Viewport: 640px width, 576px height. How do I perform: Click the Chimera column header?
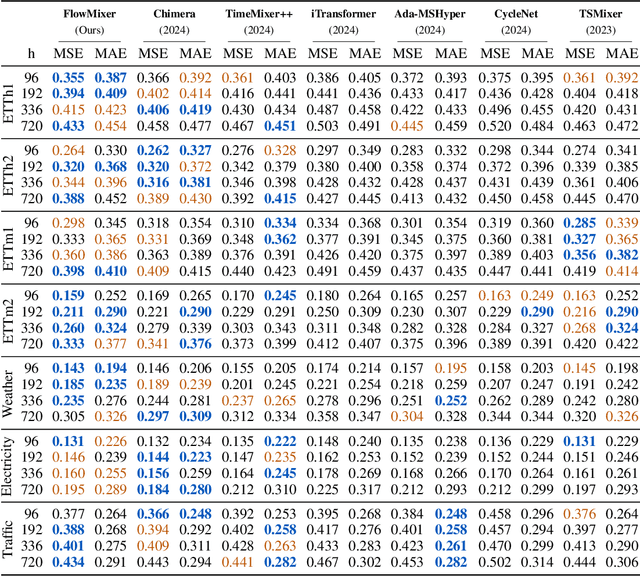[174, 14]
